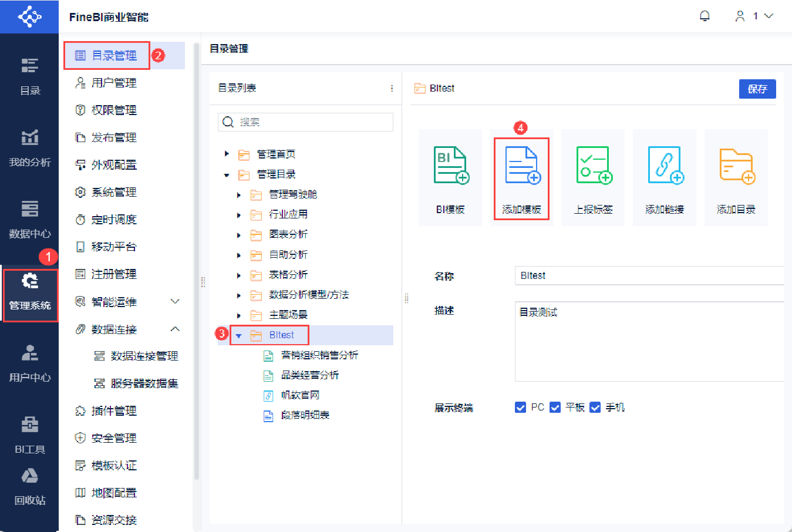Open the 目录 sidebar section
792x532 pixels.
point(29,76)
